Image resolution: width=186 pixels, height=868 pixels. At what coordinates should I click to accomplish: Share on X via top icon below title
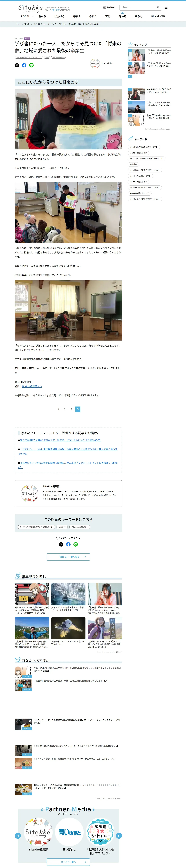(17, 65)
